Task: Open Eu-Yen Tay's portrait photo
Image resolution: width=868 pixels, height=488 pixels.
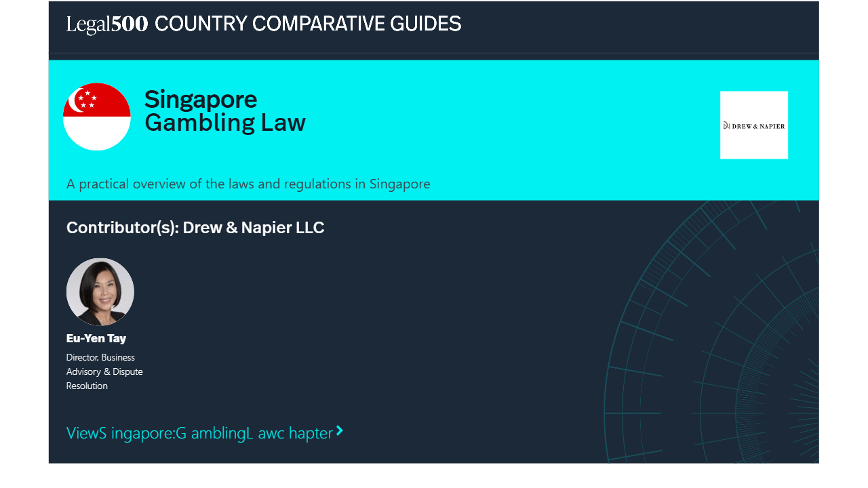Action: [x=100, y=291]
